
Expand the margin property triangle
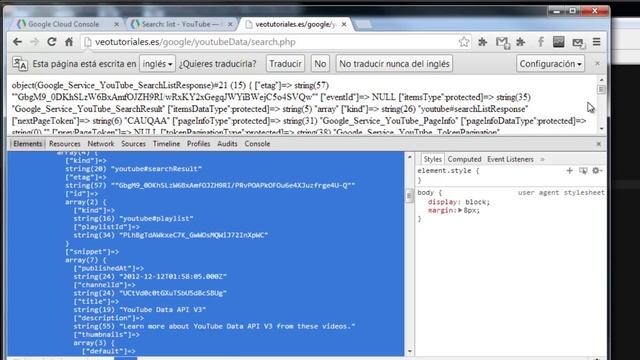click(x=460, y=210)
